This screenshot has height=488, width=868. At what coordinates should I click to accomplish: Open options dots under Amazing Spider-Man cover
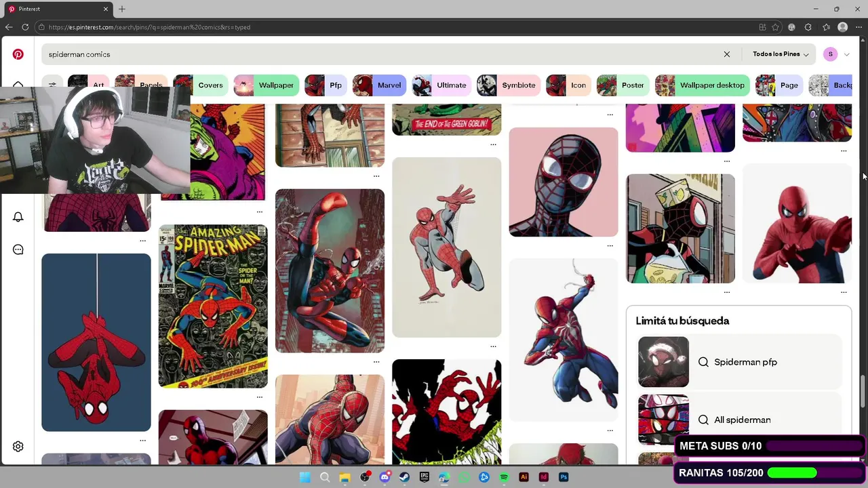(x=260, y=397)
